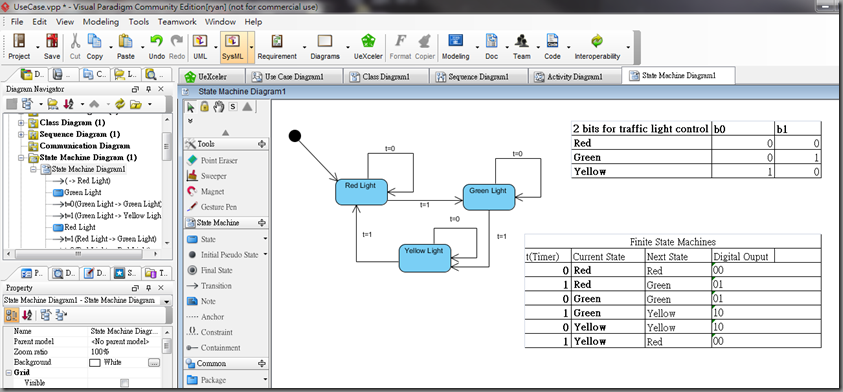This screenshot has height=392, width=843.
Task: Toggle the lock icon in diagram palette
Action: pyautogui.click(x=204, y=106)
